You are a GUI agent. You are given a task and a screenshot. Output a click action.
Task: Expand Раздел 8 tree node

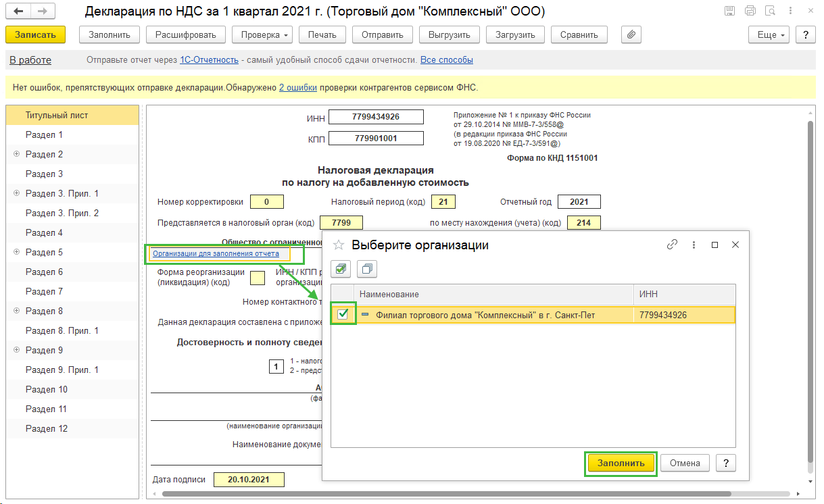pyautogui.click(x=16, y=311)
